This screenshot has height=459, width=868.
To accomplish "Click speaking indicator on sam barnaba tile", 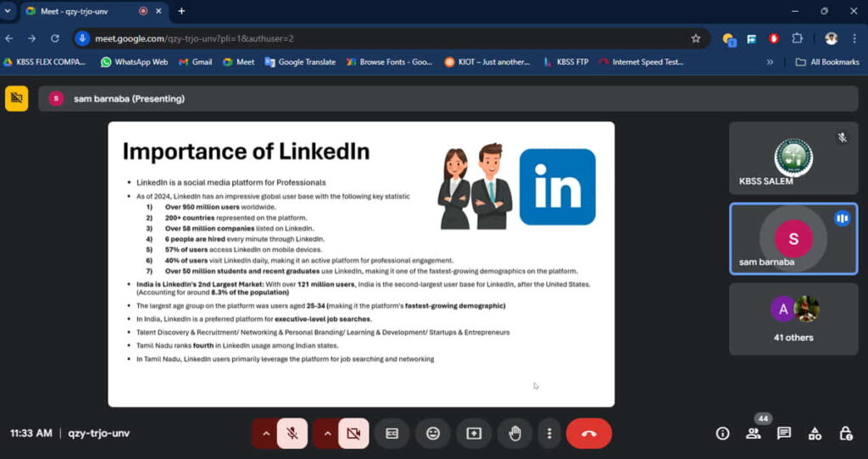I will tap(842, 218).
